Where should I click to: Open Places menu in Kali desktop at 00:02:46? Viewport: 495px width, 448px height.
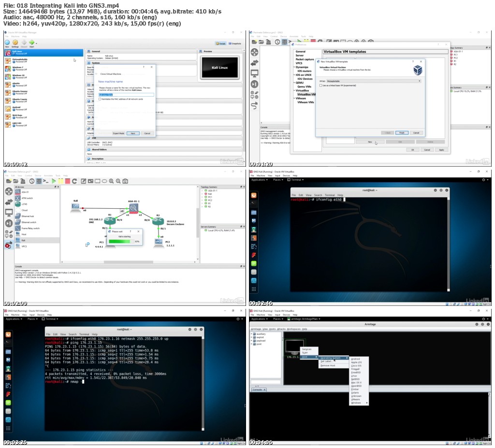(x=278, y=180)
